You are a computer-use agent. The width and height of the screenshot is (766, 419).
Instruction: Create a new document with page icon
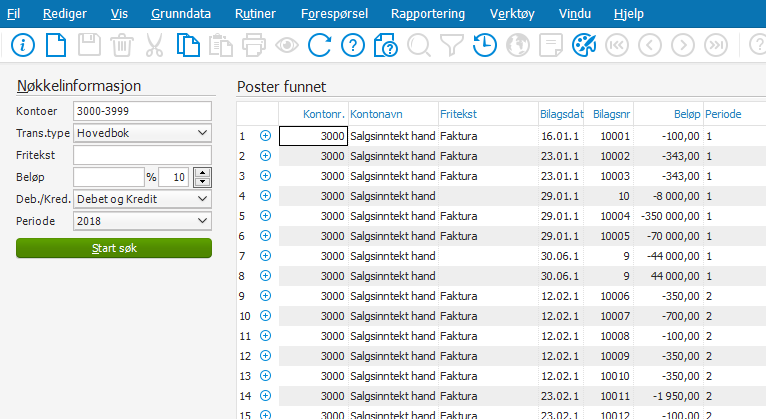coord(56,45)
